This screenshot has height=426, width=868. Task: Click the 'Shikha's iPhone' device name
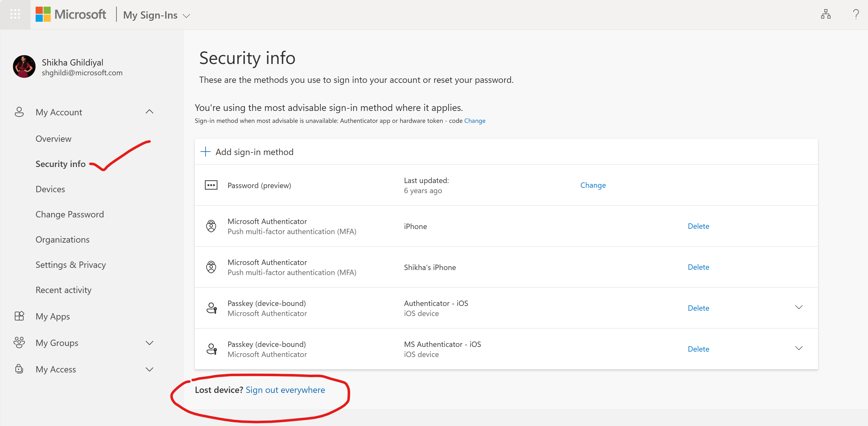[430, 268]
